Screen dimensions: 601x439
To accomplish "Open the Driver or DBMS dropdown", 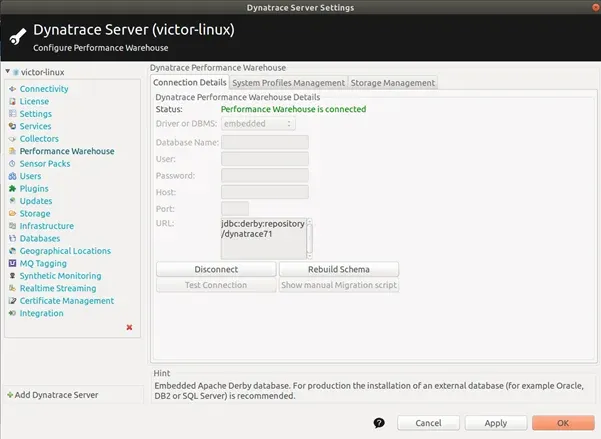I will (258, 123).
